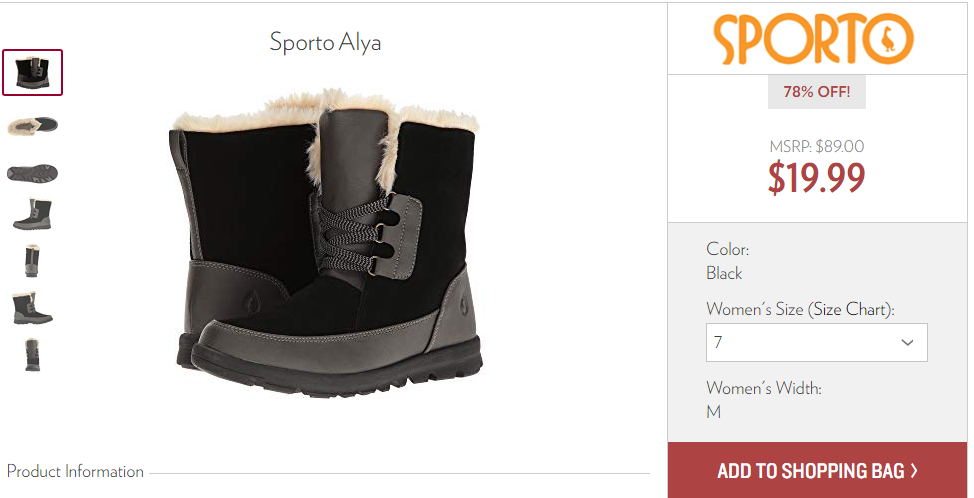Show the boot sole tread thumbnail
This screenshot has height=498, width=974.
click(x=32, y=173)
